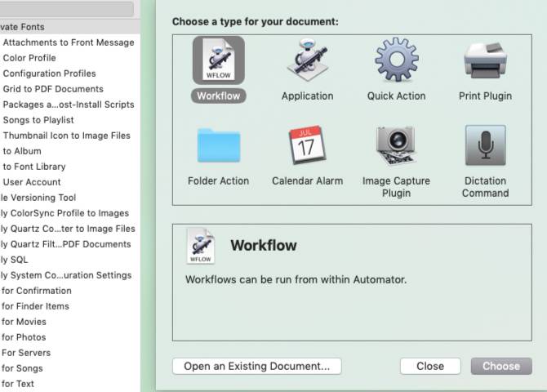This screenshot has height=392, width=547.
Task: Choose the Calendar Alarm calendar icon
Action: pos(307,145)
